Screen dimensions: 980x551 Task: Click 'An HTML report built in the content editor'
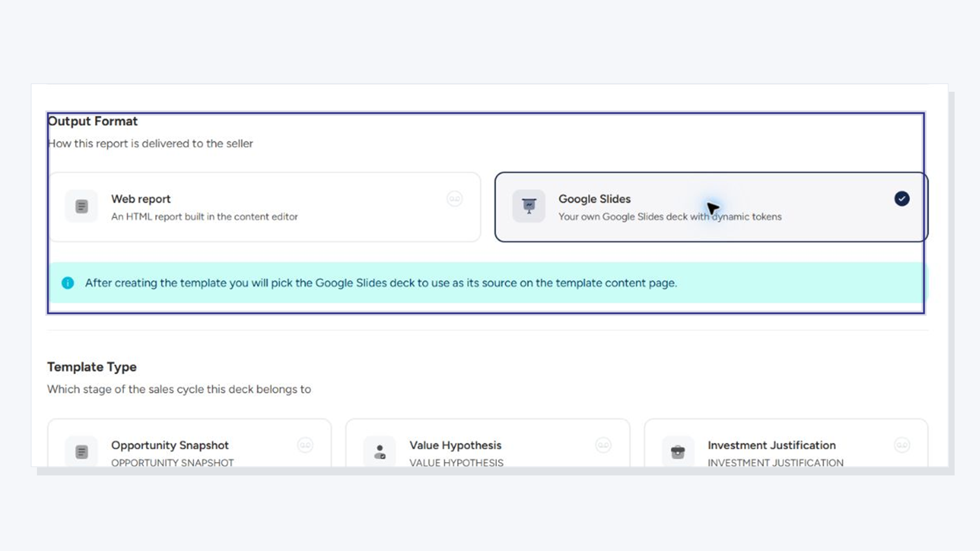(x=204, y=217)
